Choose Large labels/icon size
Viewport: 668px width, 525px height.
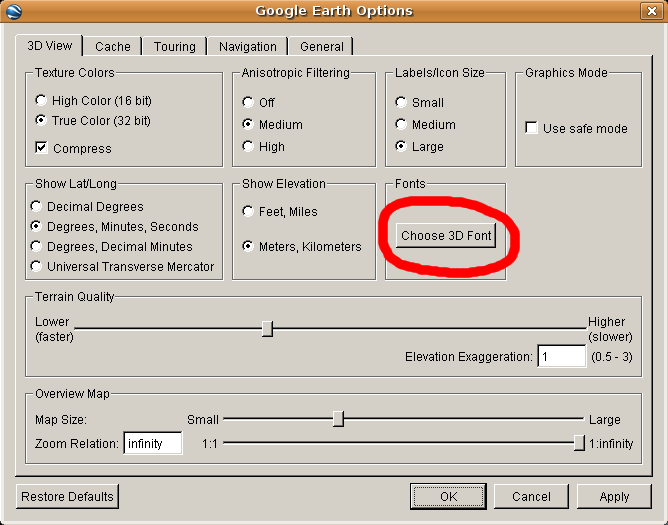coord(419,147)
